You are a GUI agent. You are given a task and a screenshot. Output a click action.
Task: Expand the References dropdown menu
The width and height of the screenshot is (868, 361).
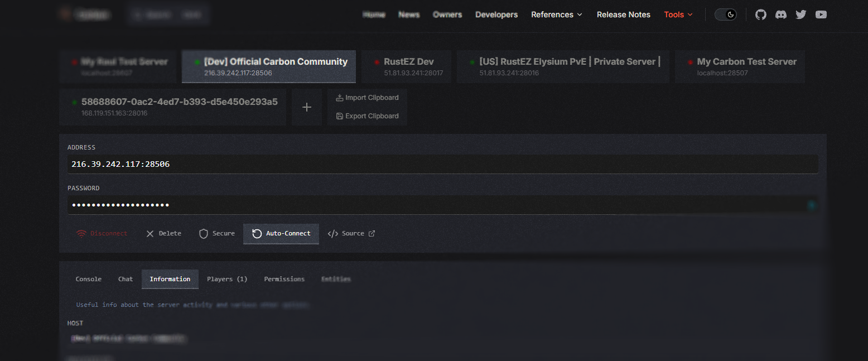[x=557, y=15]
